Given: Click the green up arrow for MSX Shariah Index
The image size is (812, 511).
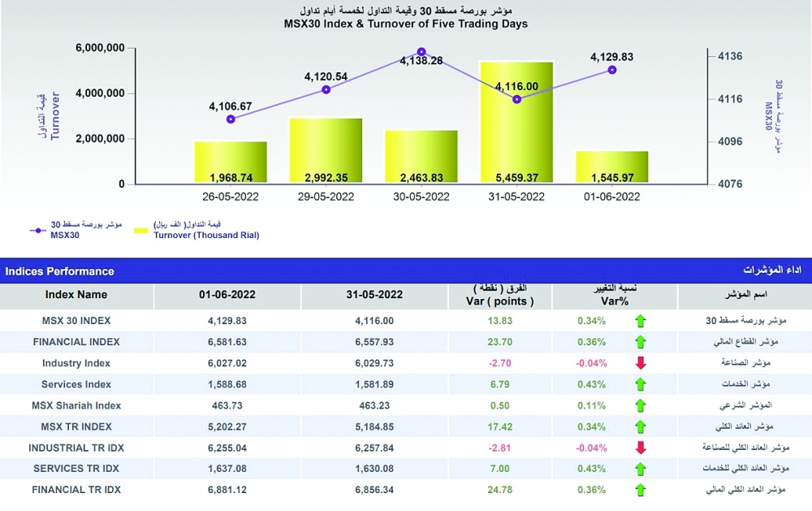Looking at the screenshot, I should (641, 405).
